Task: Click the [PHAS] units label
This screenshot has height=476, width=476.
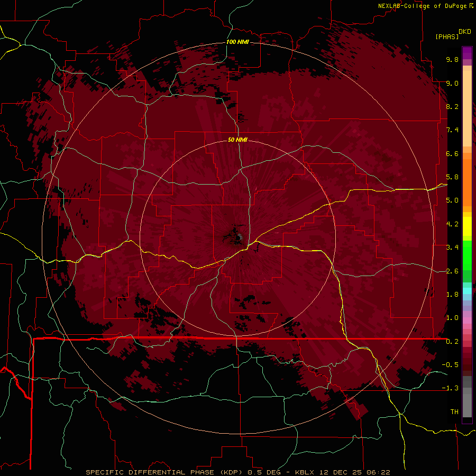Action: tap(447, 36)
